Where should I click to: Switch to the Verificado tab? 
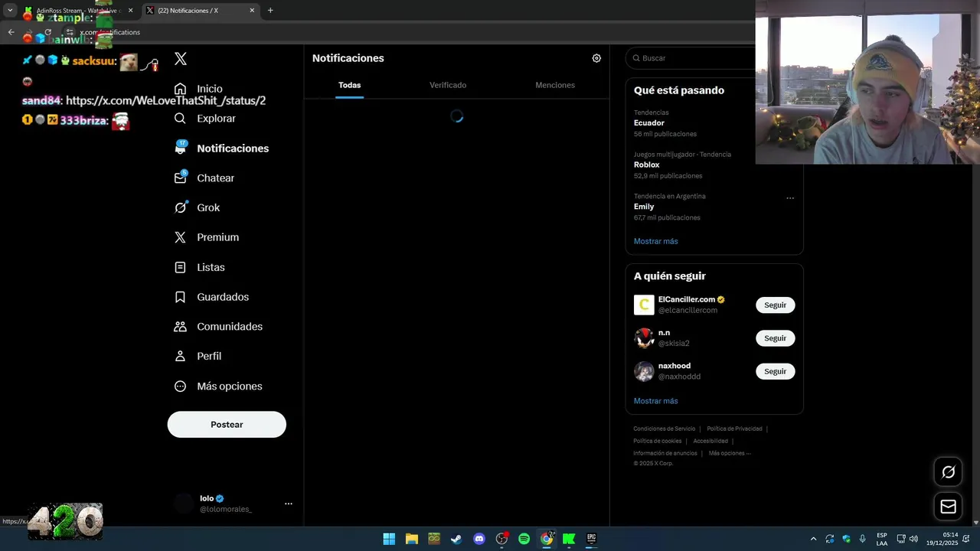[448, 85]
